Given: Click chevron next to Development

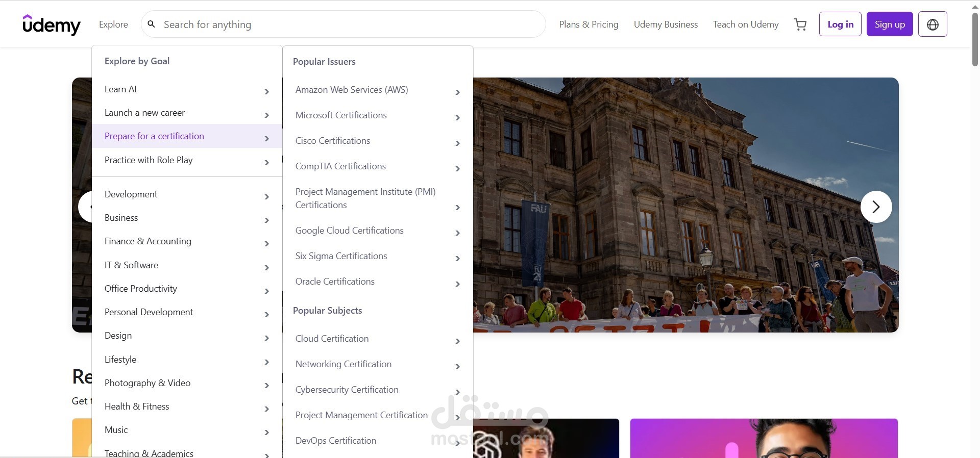Looking at the screenshot, I should click(x=266, y=197).
